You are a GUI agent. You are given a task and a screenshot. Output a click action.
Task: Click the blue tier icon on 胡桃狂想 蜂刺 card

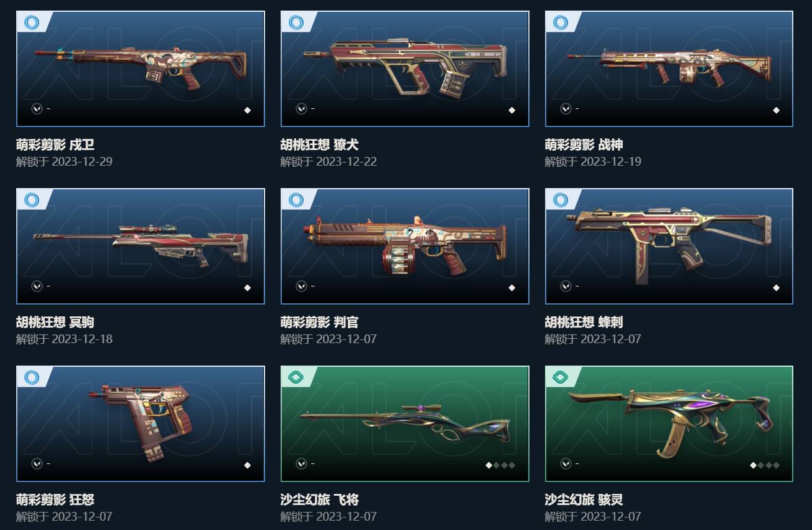click(561, 200)
